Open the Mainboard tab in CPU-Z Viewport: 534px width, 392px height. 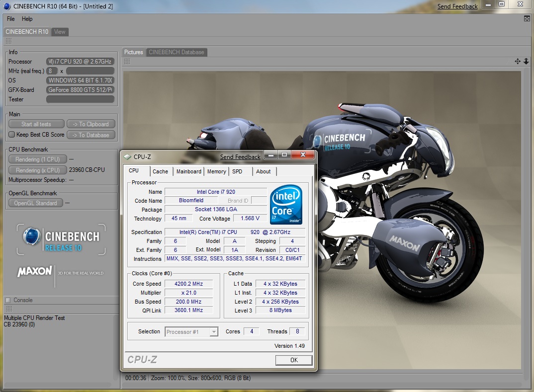point(188,171)
